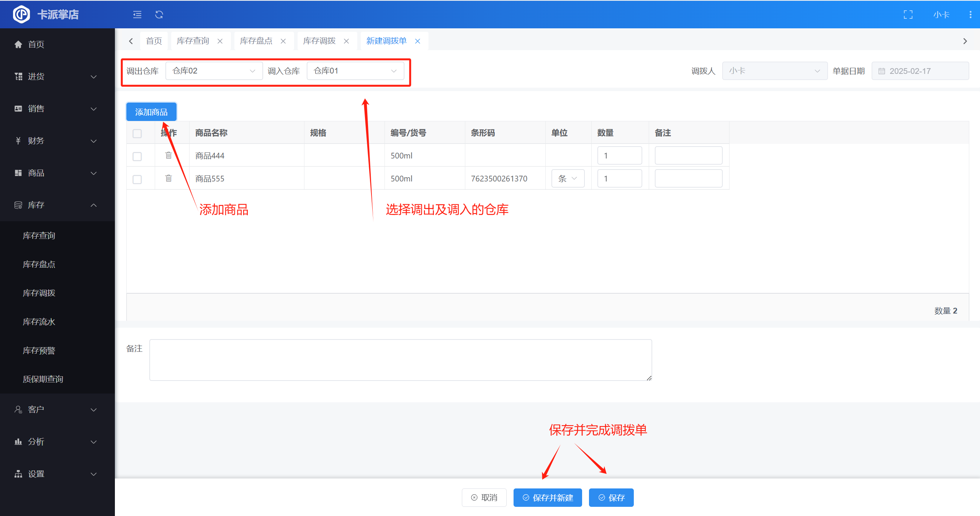Open the 调入仓库 dropdown

[x=355, y=71]
